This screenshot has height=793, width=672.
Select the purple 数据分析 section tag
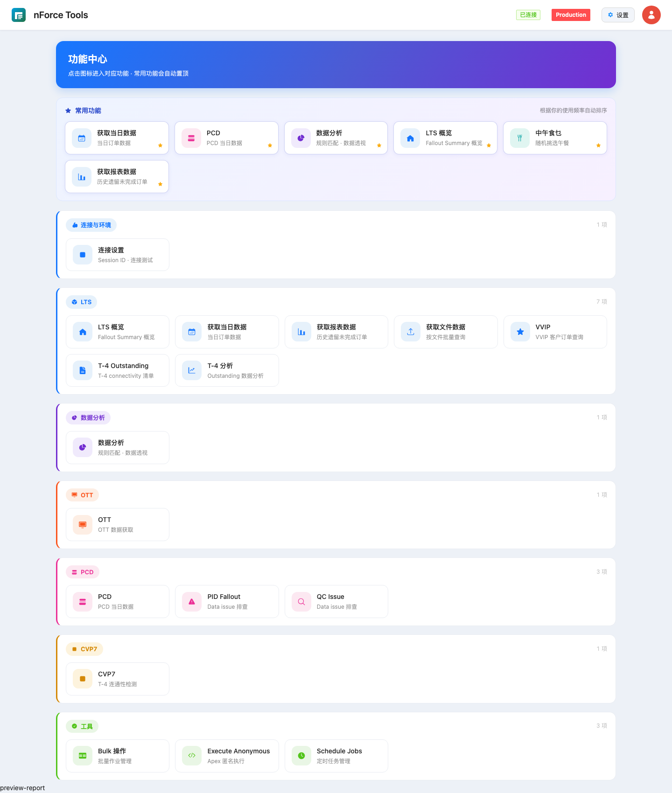[x=88, y=417]
